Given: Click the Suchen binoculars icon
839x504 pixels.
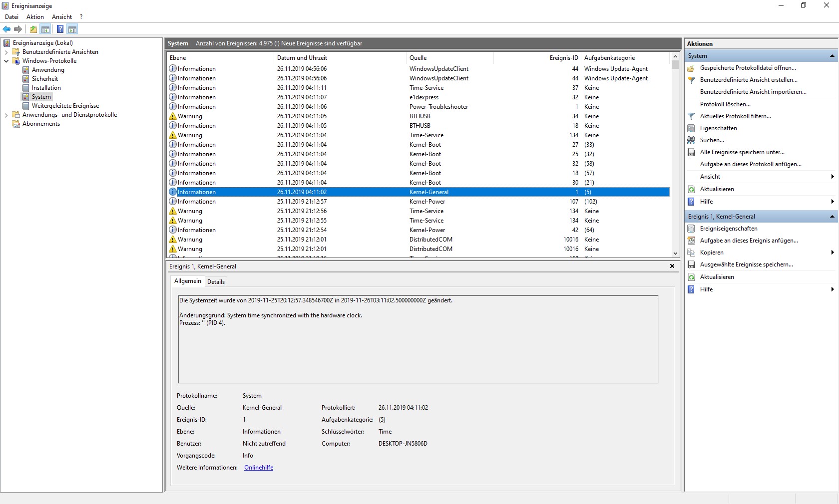Looking at the screenshot, I should click(691, 140).
